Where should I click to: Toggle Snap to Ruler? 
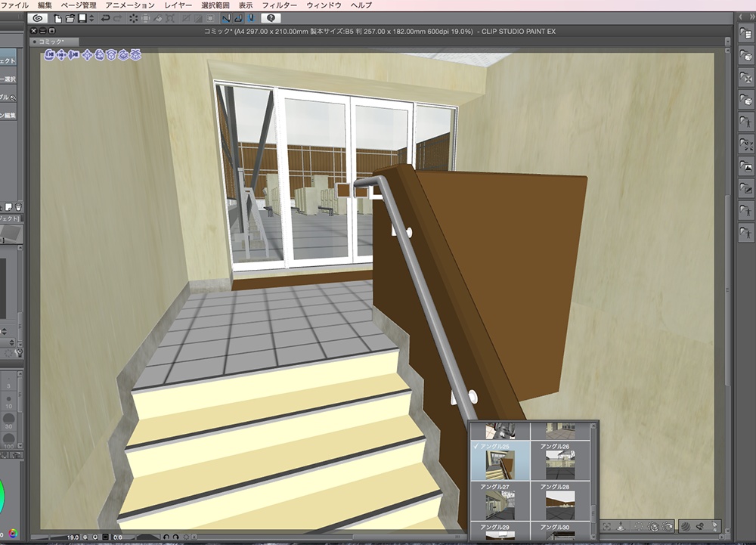click(226, 18)
